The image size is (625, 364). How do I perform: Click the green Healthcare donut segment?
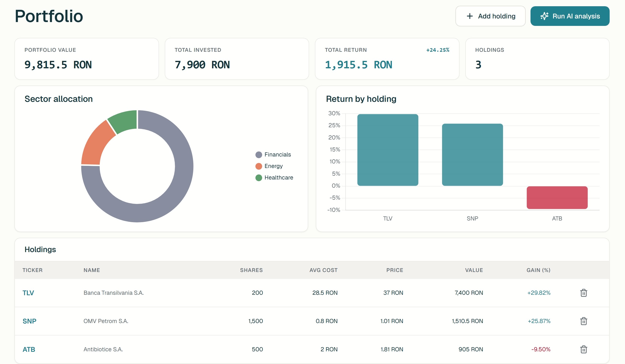coord(124,121)
